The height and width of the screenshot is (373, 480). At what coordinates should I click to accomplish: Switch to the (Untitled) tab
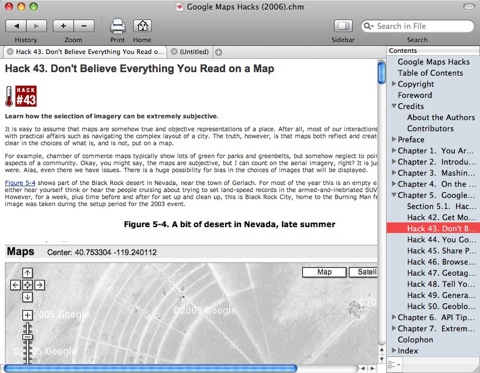(x=194, y=52)
